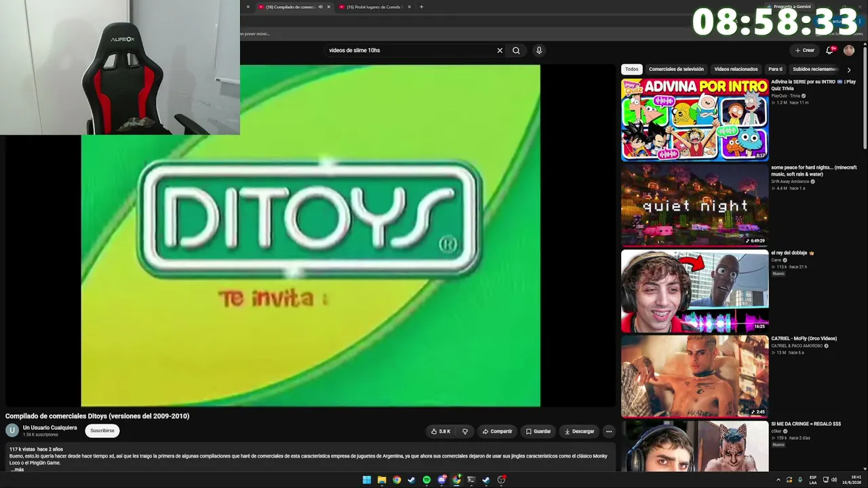This screenshot has height=488, width=868.
Task: Open the Windows Start menu
Action: 367,480
